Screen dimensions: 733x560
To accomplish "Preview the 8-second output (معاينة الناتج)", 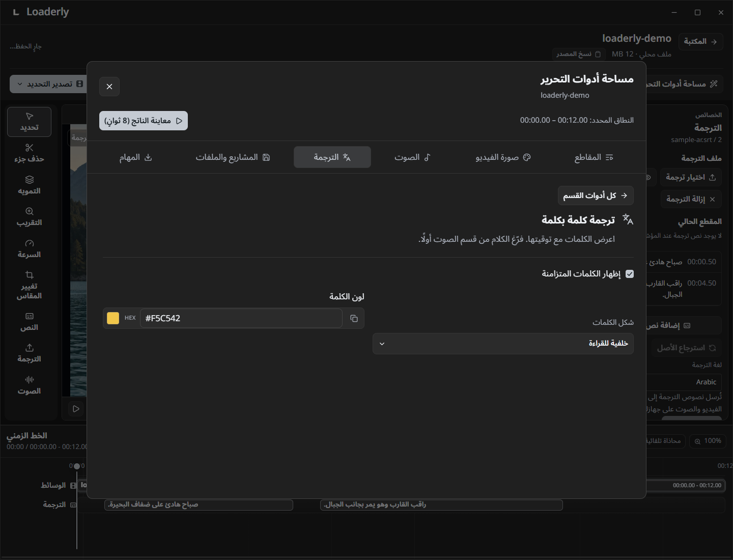I will coord(144,121).
